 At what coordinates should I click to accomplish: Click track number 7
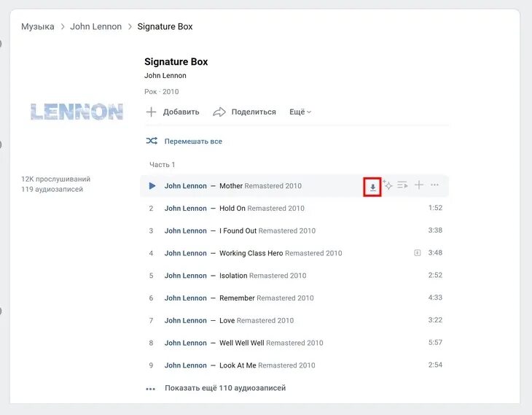pyautogui.click(x=151, y=320)
